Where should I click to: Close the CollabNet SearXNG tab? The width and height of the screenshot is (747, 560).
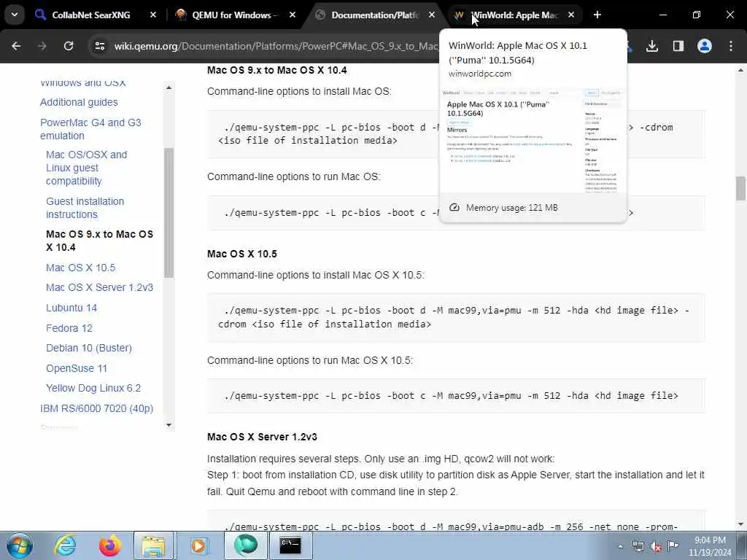(x=153, y=15)
